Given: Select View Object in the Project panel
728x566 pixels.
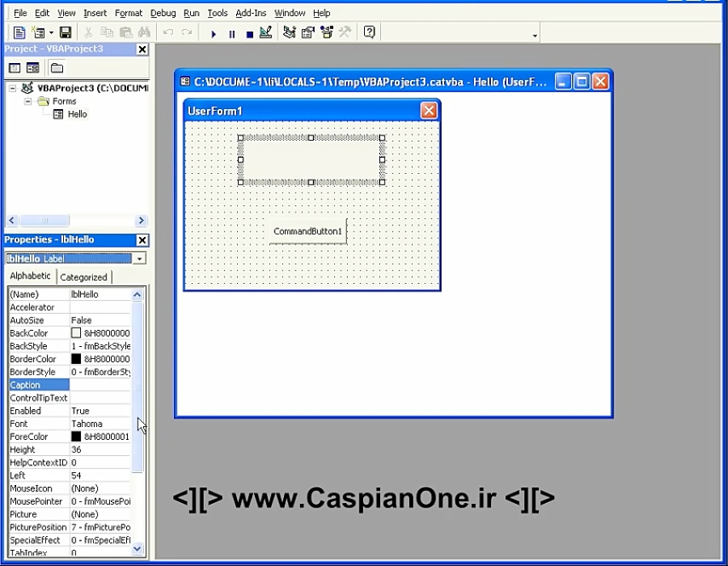Looking at the screenshot, I should point(31,67).
